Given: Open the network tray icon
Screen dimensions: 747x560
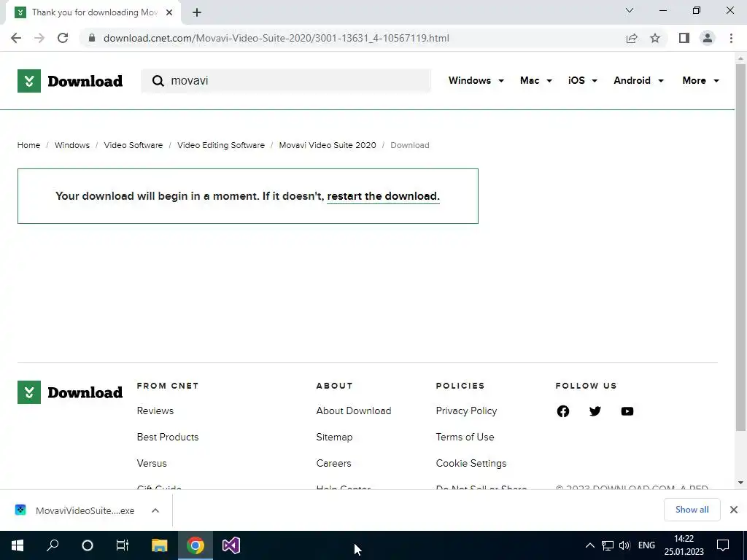Looking at the screenshot, I should point(608,545).
